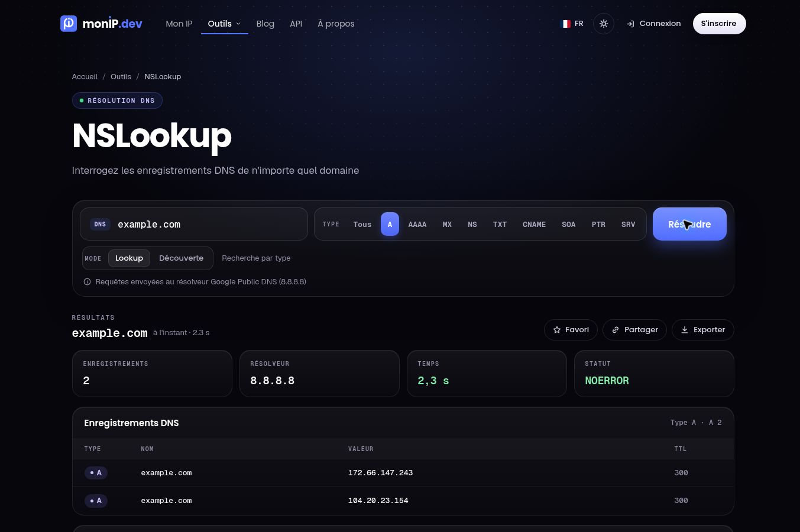Screen dimensions: 800x532
Task: Click the Connexion login arrow icon
Action: [x=630, y=24]
